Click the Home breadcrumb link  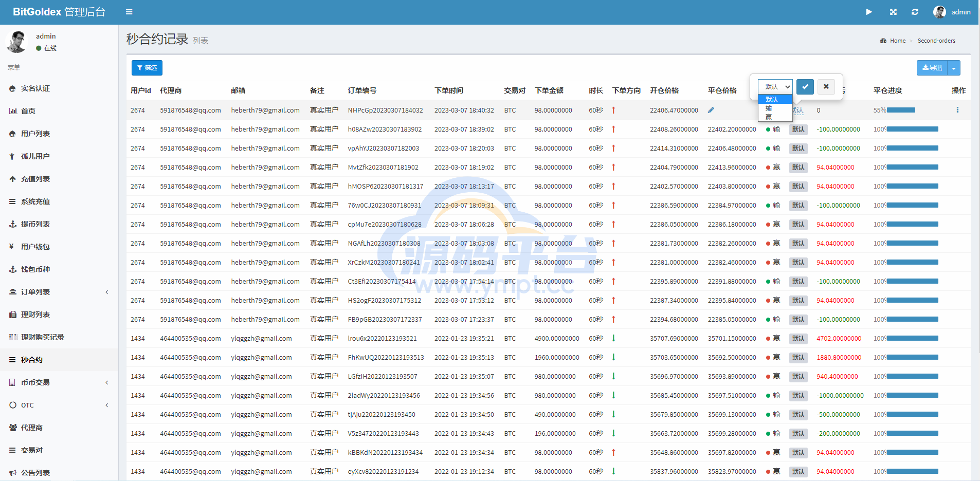(898, 41)
